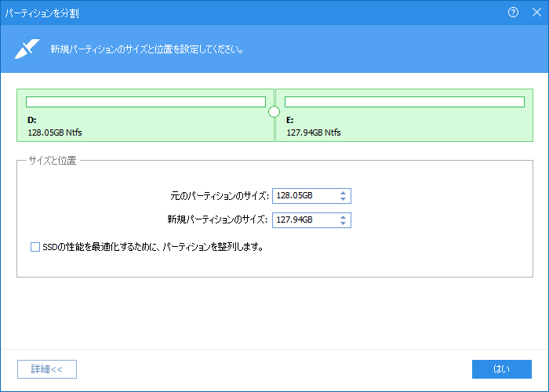Decrease original partition size with down arrow
Image resolution: width=549 pixels, height=392 pixels.
click(x=344, y=199)
